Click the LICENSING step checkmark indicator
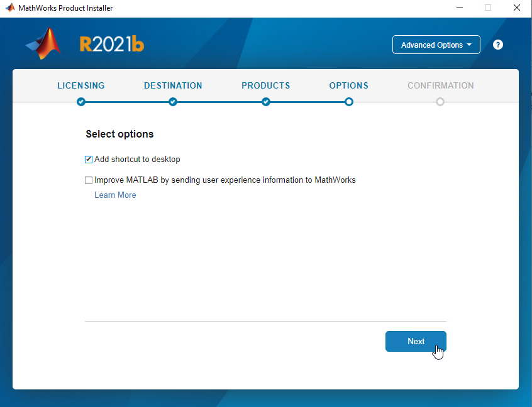 pos(81,101)
